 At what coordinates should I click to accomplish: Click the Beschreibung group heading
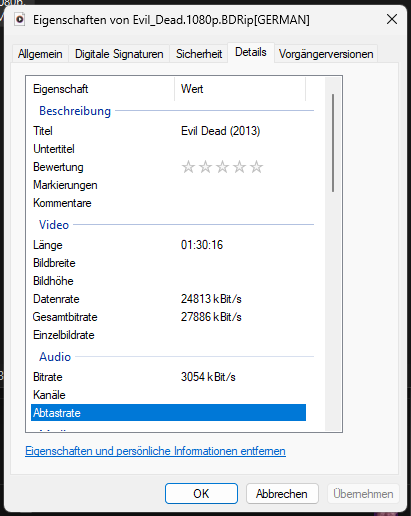coord(75,111)
